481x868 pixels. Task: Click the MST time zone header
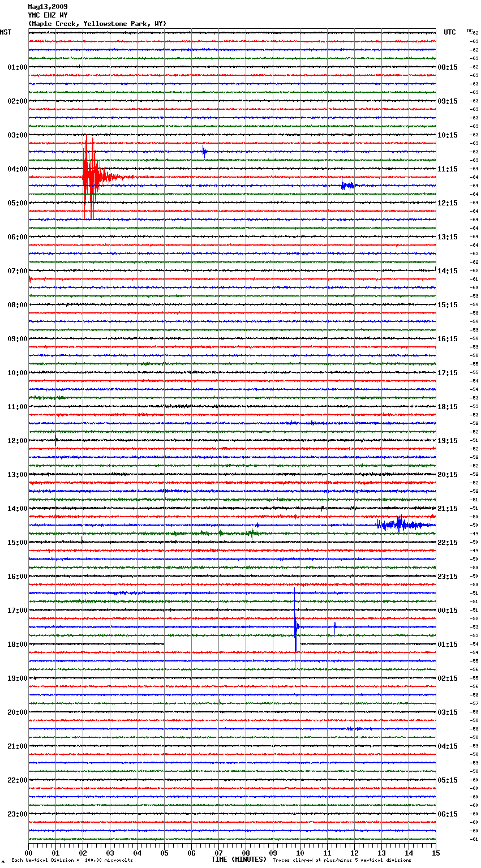pyautogui.click(x=6, y=32)
